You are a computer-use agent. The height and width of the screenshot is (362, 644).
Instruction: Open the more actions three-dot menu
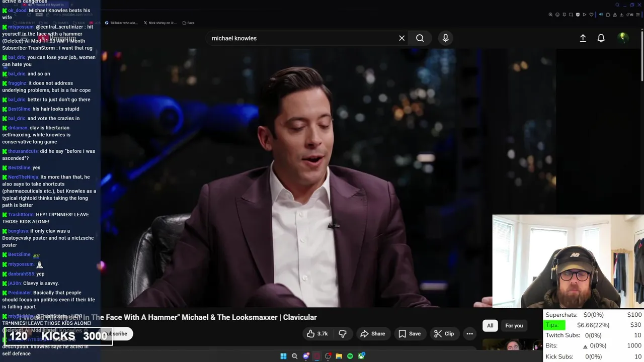coord(469,333)
